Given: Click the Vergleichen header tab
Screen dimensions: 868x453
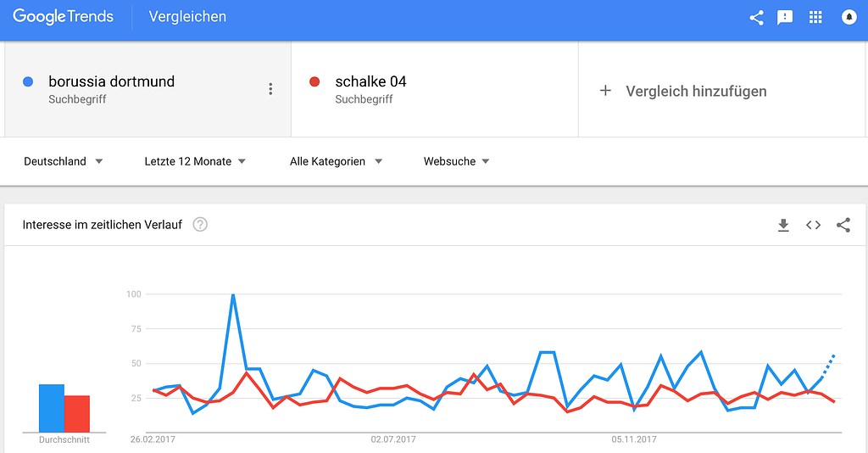Looking at the screenshot, I should coord(187,17).
